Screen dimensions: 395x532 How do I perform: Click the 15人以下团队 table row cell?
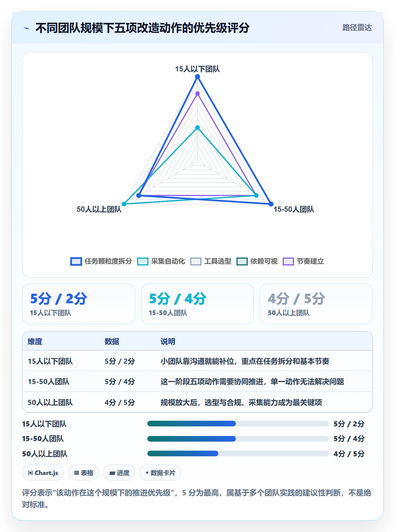coord(50,361)
